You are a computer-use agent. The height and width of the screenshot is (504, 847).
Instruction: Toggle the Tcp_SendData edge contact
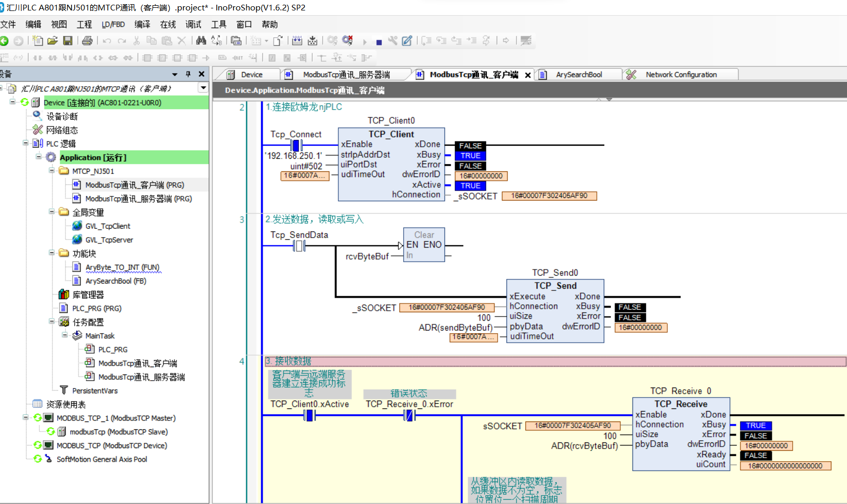(299, 245)
